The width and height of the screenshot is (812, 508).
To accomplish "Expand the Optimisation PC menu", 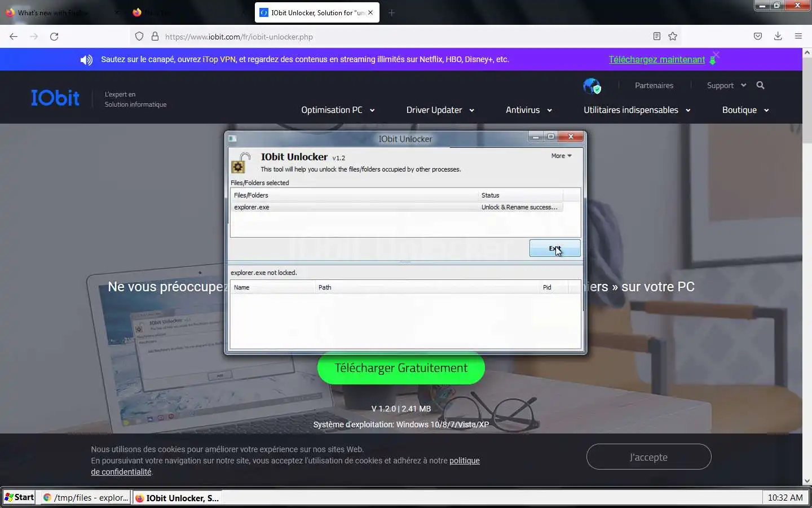I will (x=338, y=110).
